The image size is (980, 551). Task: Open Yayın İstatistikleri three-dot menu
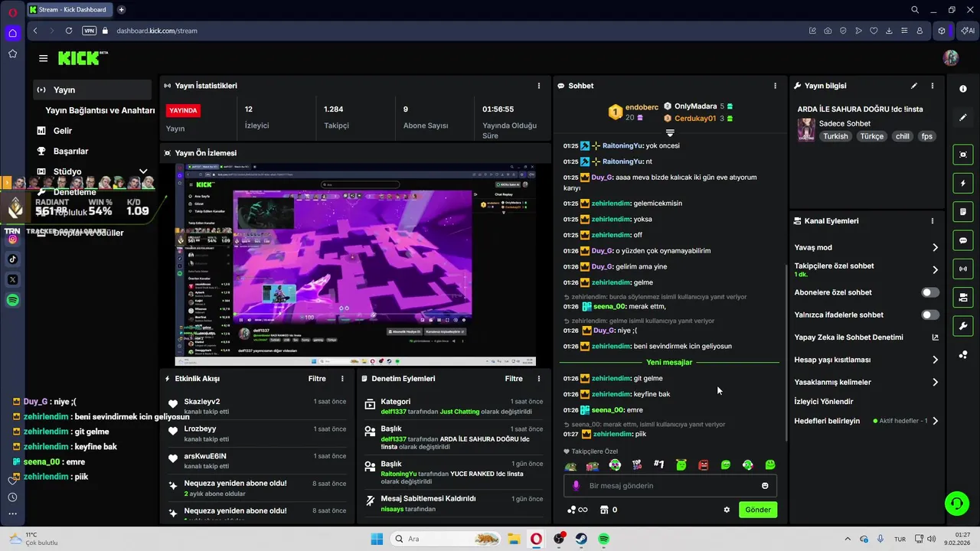coord(539,86)
